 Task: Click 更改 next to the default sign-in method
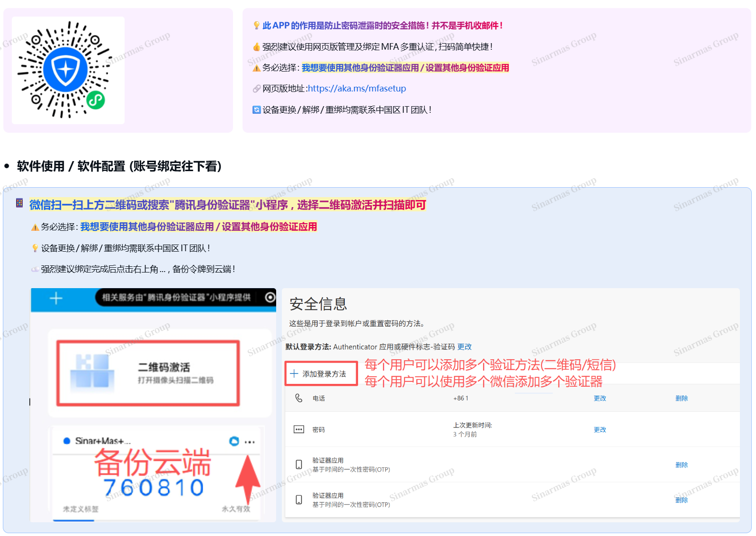pyautogui.click(x=464, y=347)
